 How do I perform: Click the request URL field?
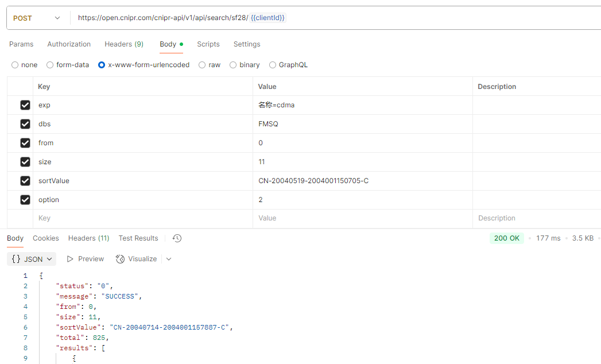coord(402,18)
